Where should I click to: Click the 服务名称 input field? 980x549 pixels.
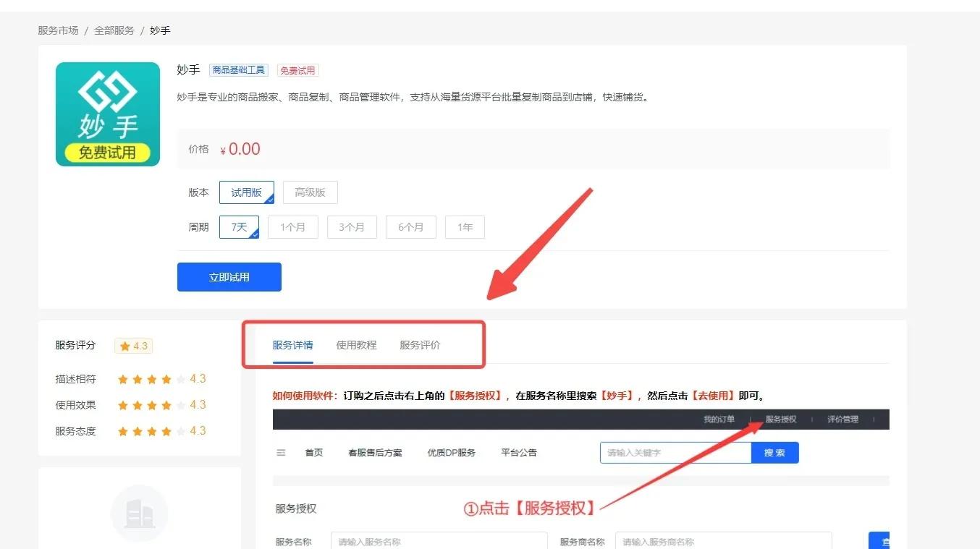439,541
